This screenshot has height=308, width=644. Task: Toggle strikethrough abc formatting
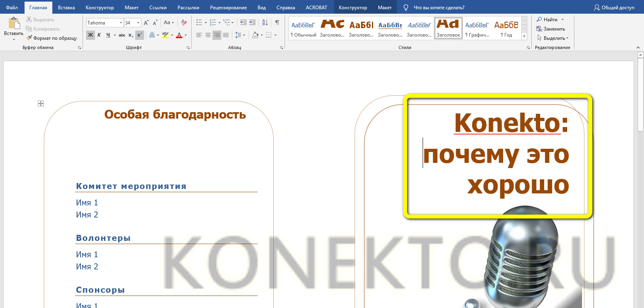(122, 35)
